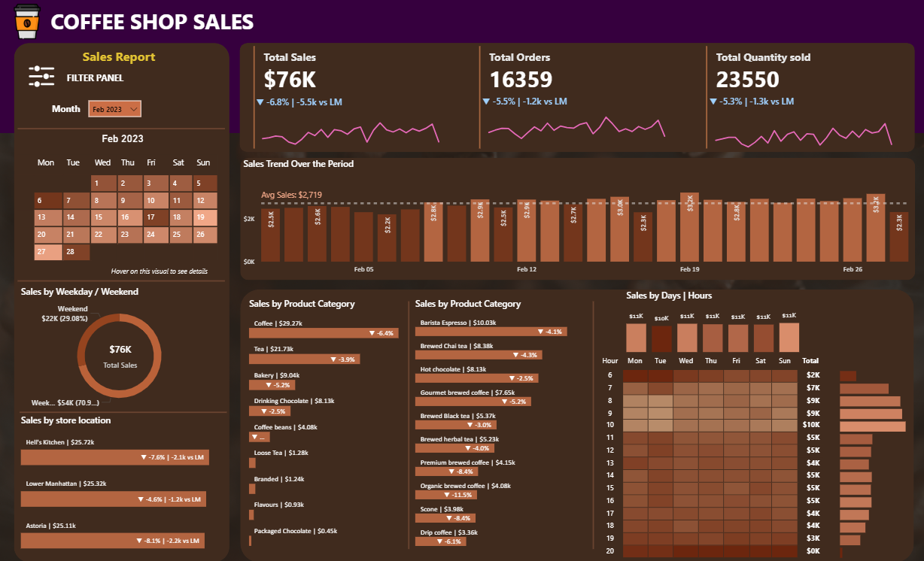This screenshot has width=924, height=561.
Task: Click the Sales Report heading
Action: [x=119, y=57]
